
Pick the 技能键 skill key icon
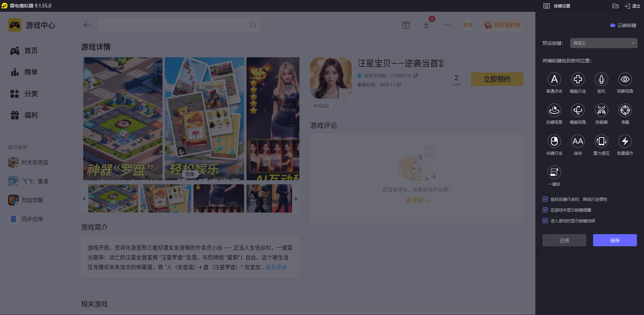click(x=601, y=111)
